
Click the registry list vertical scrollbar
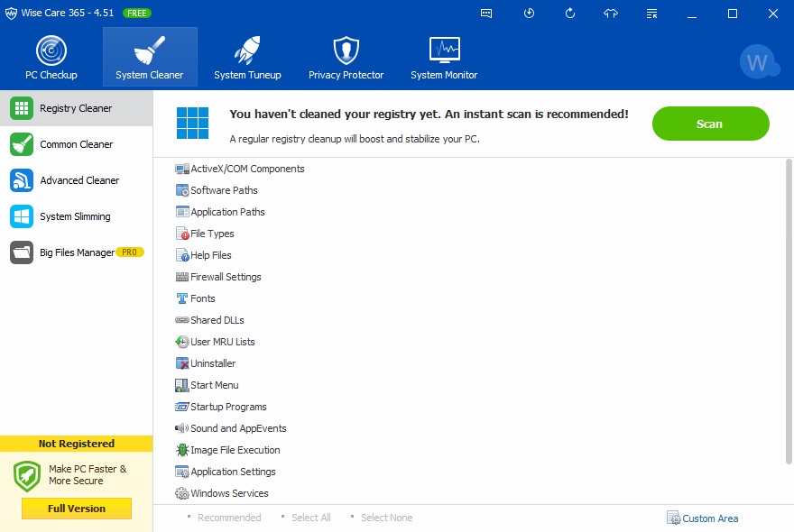789,311
